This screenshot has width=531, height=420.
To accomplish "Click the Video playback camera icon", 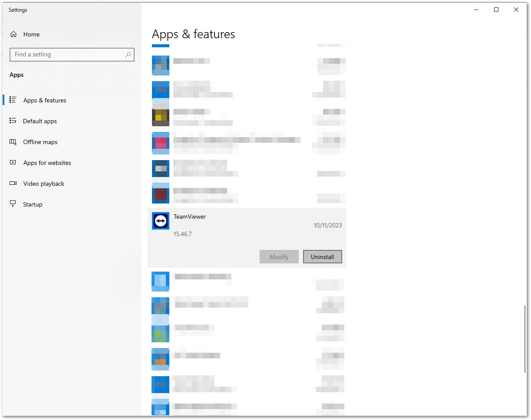I will click(x=13, y=184).
